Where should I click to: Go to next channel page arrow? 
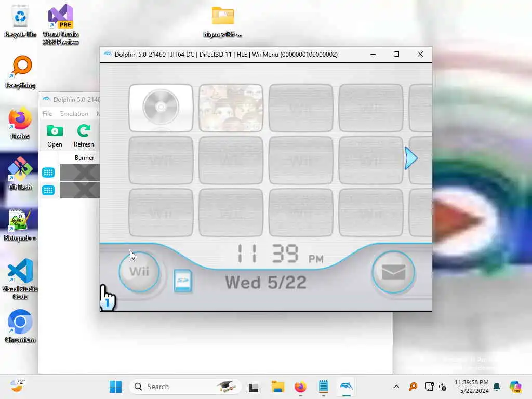tap(411, 158)
